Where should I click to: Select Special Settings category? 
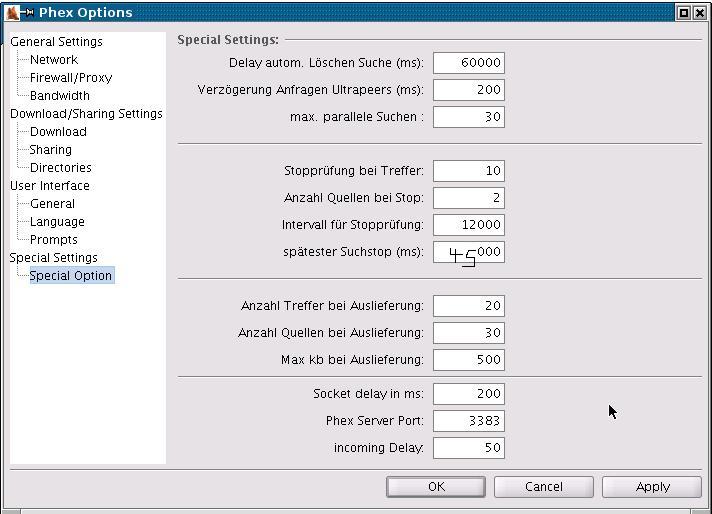click(x=54, y=258)
